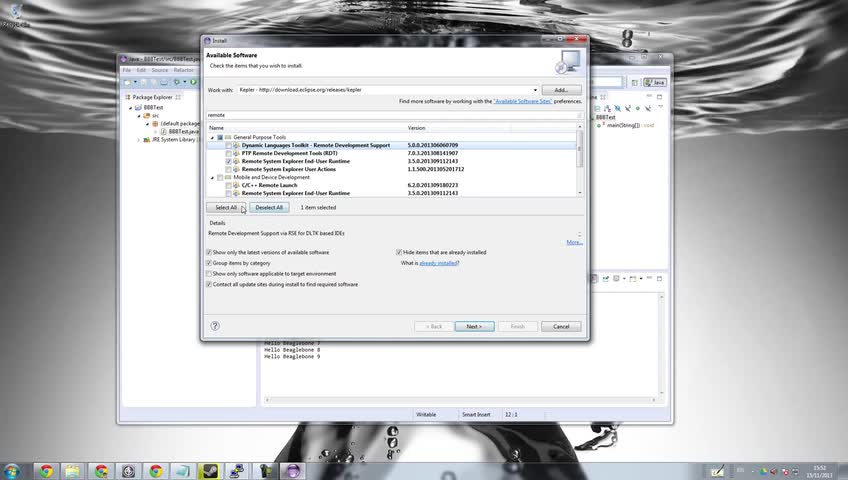Open the More... details link
The image size is (848, 480).
[x=574, y=242]
